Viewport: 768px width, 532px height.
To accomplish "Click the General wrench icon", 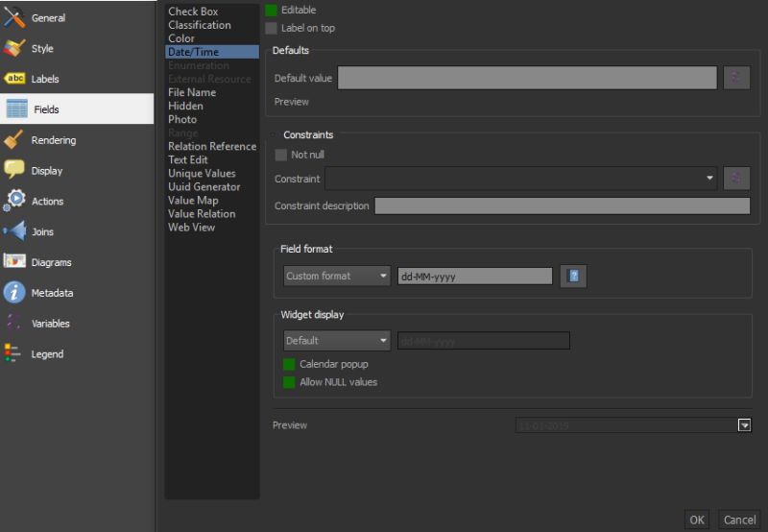I will pyautogui.click(x=14, y=17).
